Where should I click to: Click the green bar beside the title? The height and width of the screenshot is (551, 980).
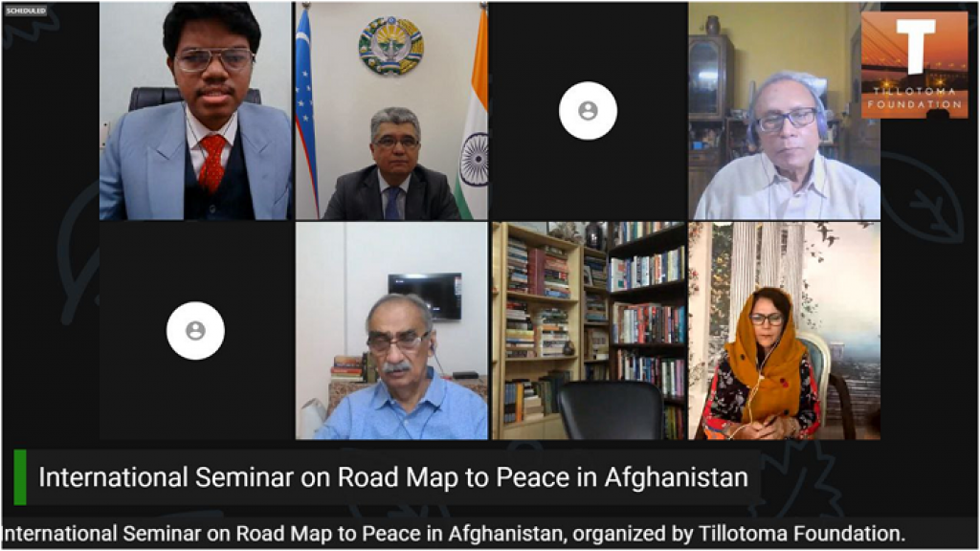pyautogui.click(x=20, y=477)
